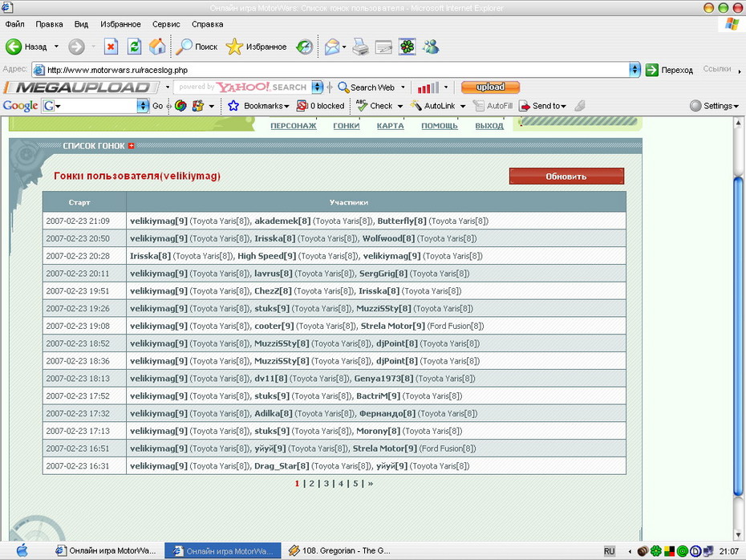Open the ПЕРСОНАЖ navigation link
This screenshot has width=746, height=560.
[293, 126]
